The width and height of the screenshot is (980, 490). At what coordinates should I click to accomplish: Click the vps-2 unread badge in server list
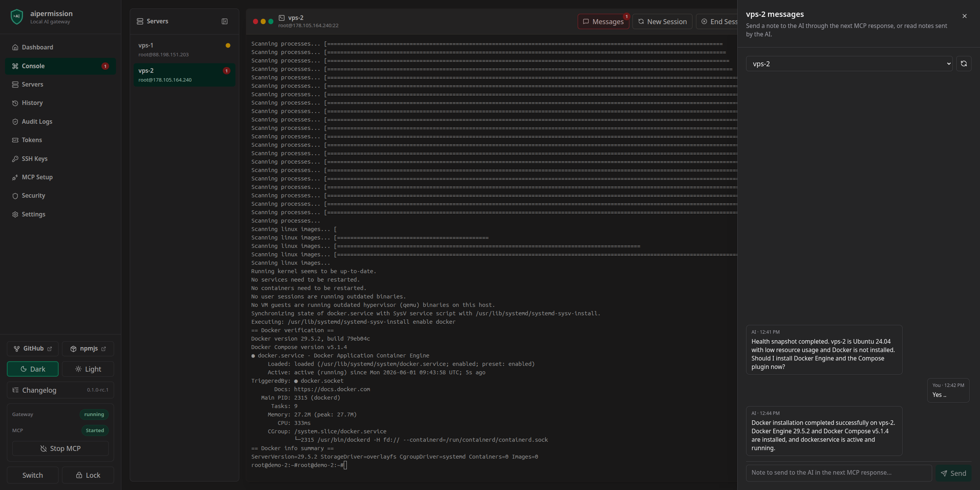227,70
